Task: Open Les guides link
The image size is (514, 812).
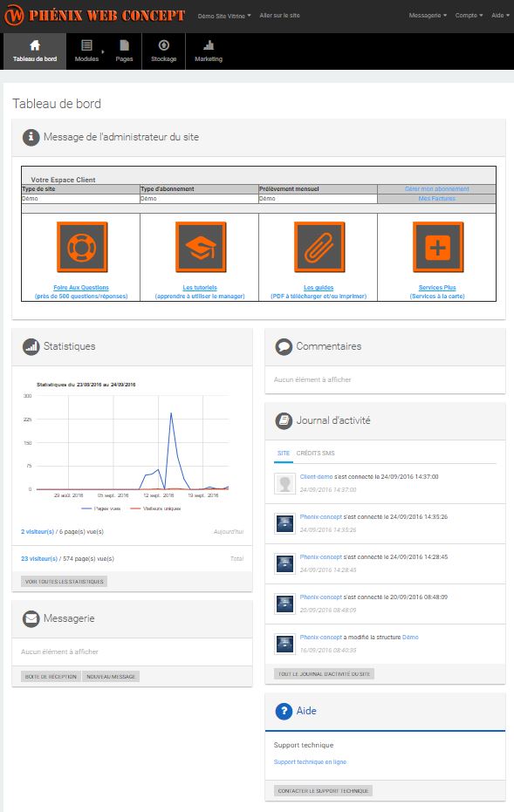Action: tap(319, 288)
